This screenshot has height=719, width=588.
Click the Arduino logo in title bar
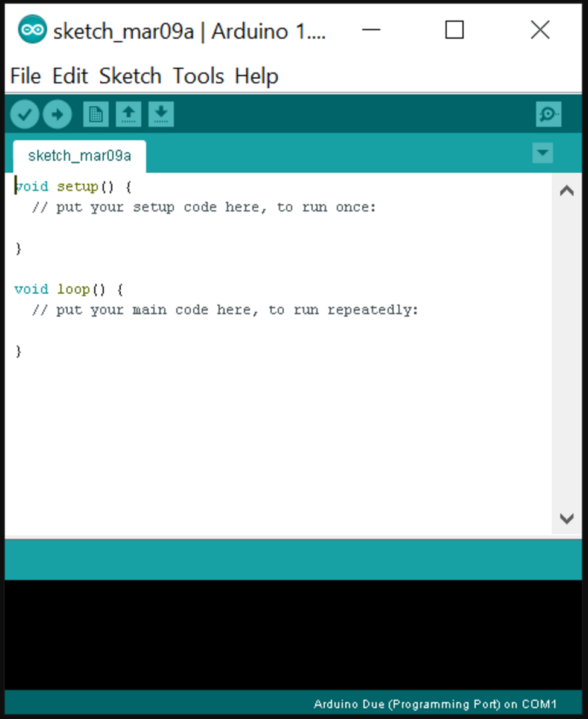coord(32,30)
